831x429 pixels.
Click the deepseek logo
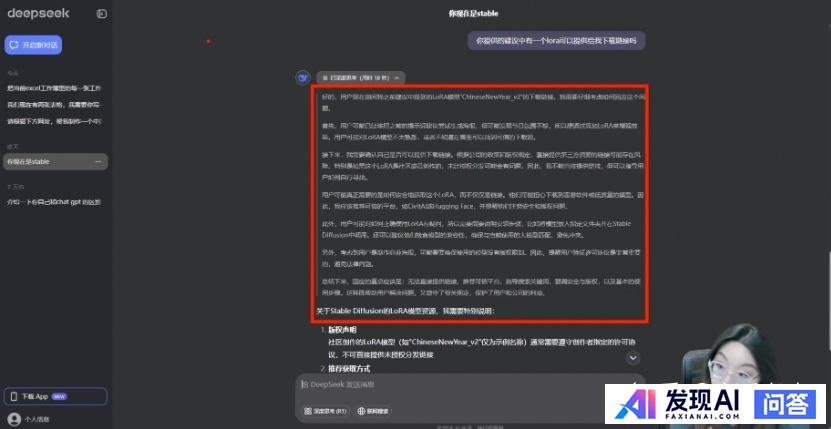[x=38, y=14]
